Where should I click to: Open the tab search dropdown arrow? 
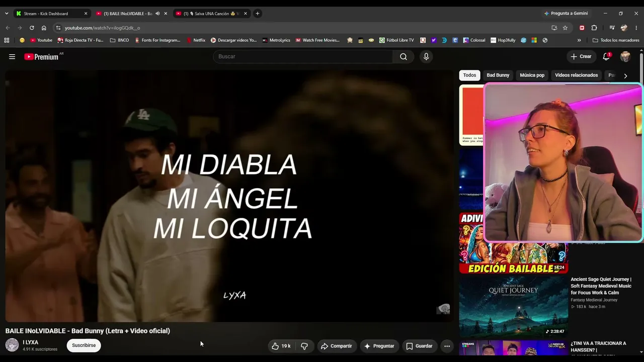click(7, 14)
